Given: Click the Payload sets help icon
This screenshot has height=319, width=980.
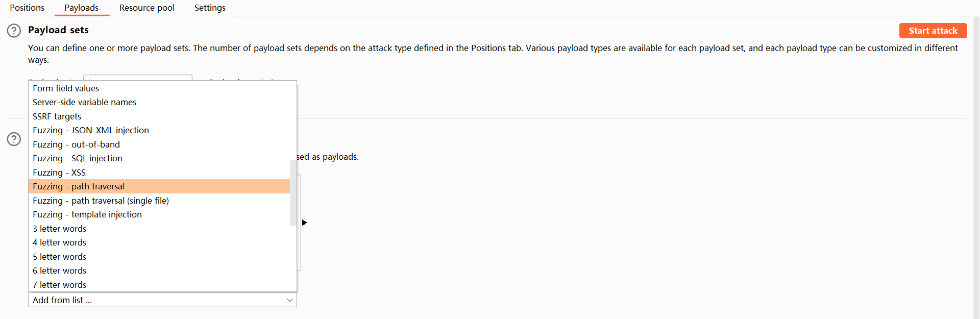Looking at the screenshot, I should 14,31.
